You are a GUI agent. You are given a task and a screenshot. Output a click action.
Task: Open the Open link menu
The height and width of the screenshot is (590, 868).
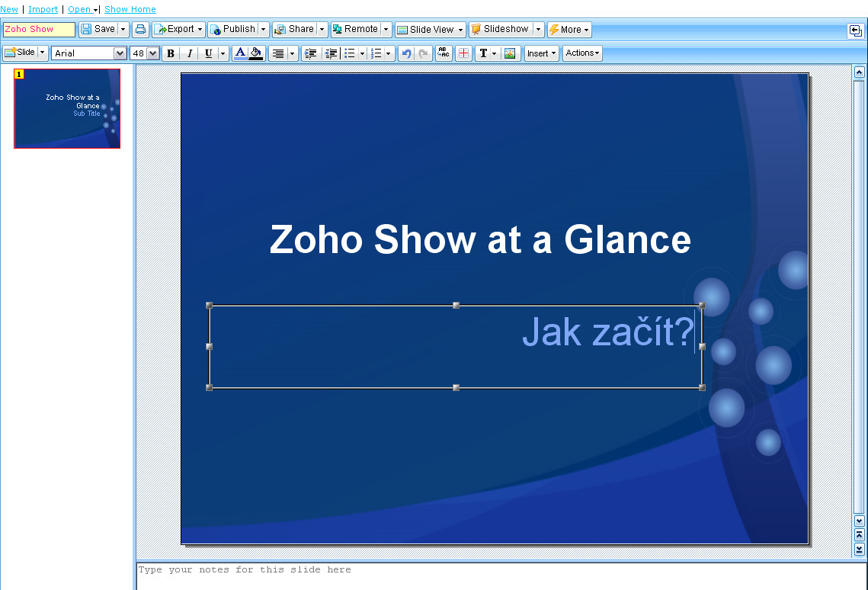82,9
